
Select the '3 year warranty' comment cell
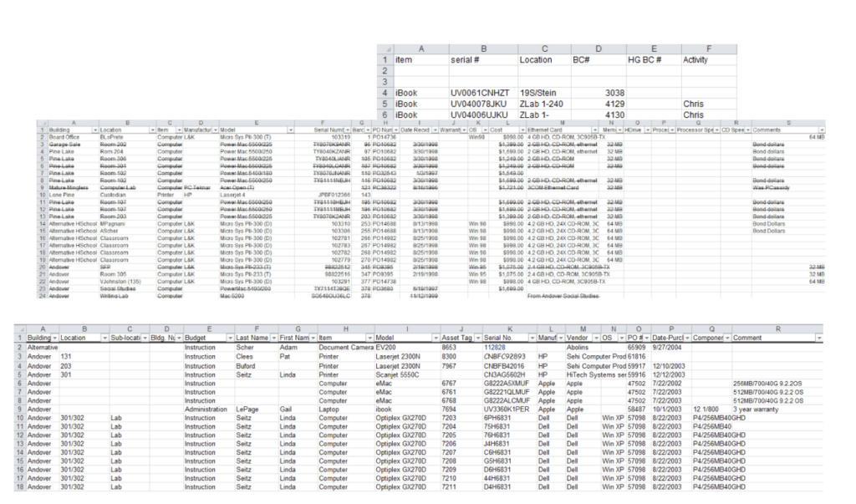777,410
